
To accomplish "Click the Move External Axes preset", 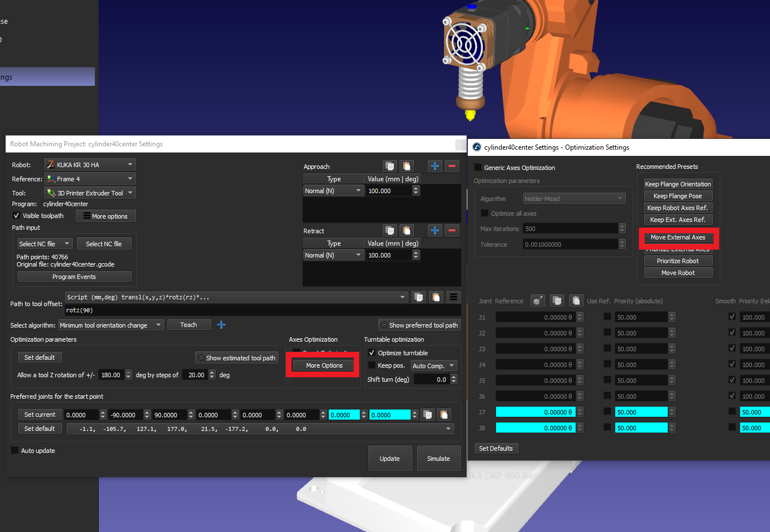I will [x=678, y=238].
